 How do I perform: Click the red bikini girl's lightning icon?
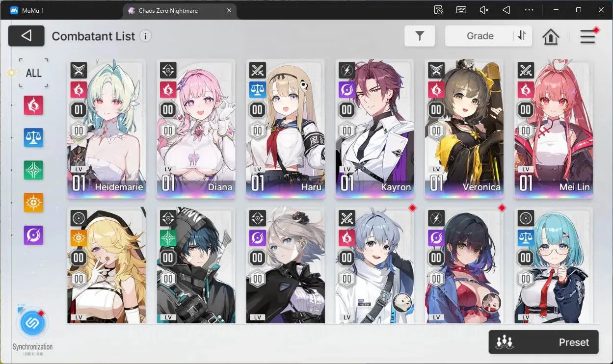436,219
